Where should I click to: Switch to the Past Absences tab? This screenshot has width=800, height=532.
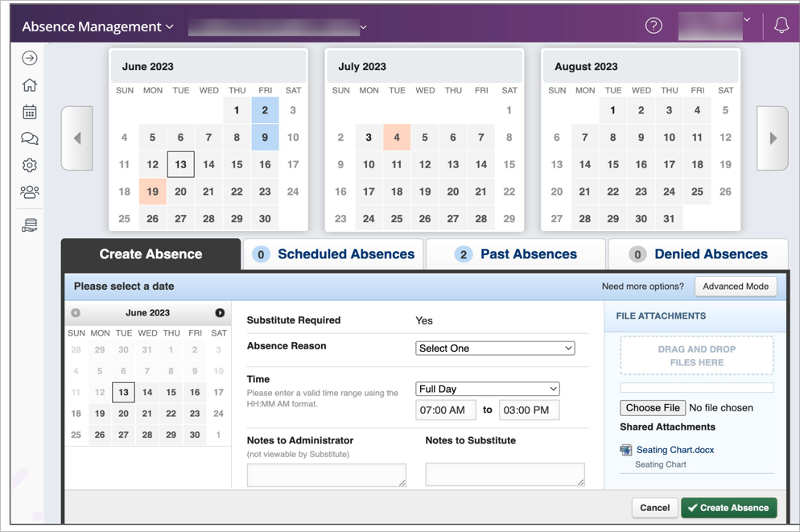click(516, 254)
